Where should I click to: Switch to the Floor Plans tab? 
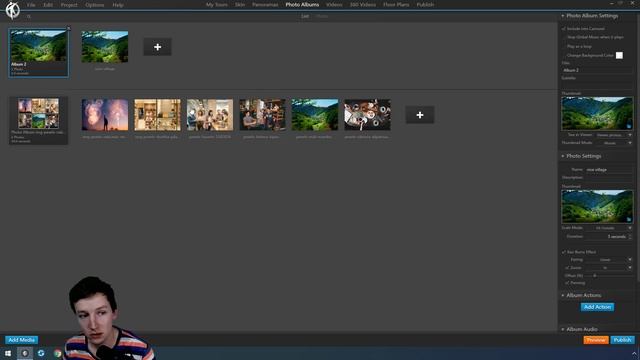point(396,4)
